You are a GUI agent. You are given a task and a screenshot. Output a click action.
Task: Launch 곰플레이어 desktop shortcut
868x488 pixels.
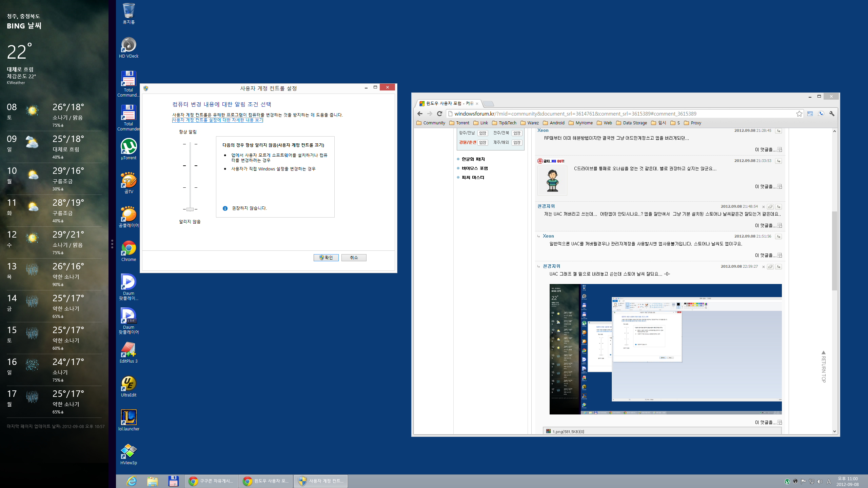coord(129,217)
